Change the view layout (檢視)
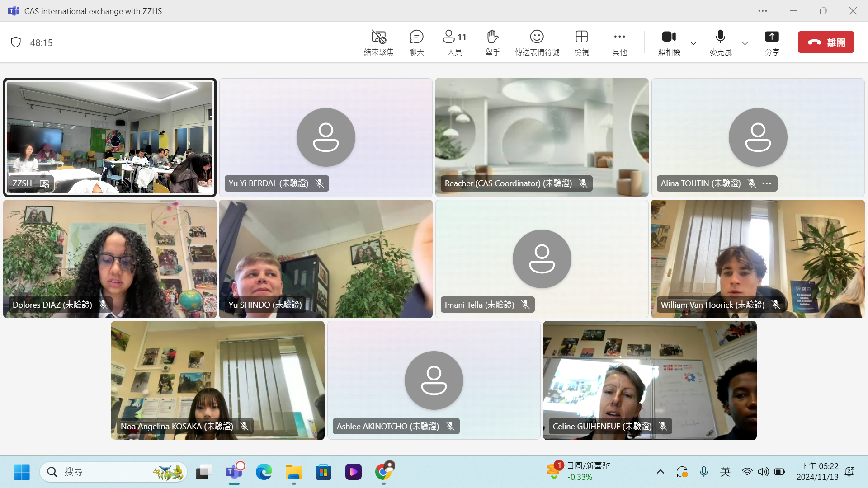Image resolution: width=868 pixels, height=488 pixels. 581,42
